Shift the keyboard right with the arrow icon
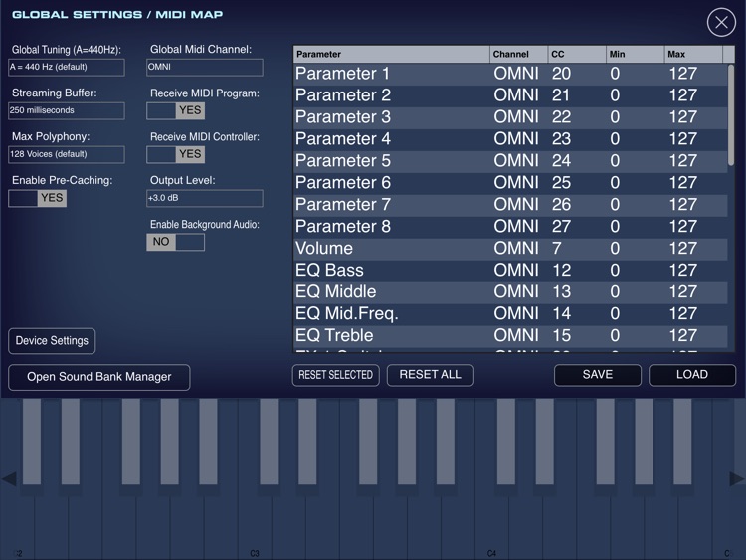This screenshot has height=560, width=746. click(737, 479)
